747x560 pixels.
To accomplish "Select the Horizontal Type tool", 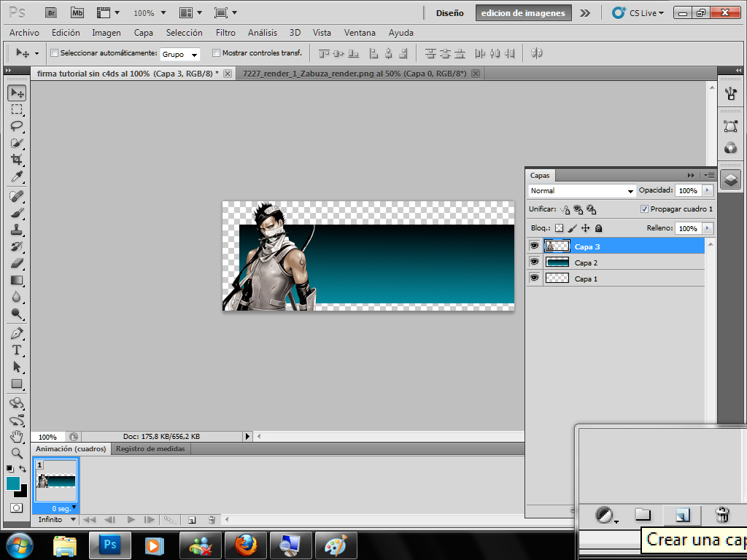I will (17, 350).
